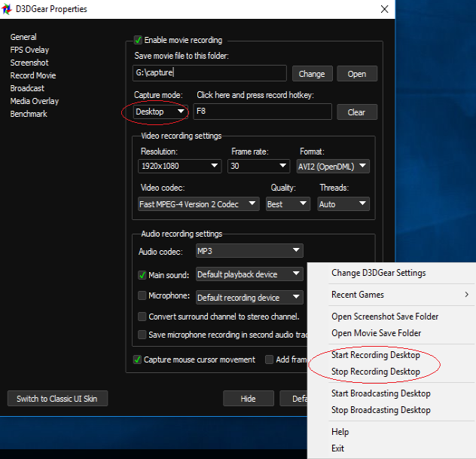Open the Media Overlay settings page
The height and width of the screenshot is (459, 476).
click(35, 101)
